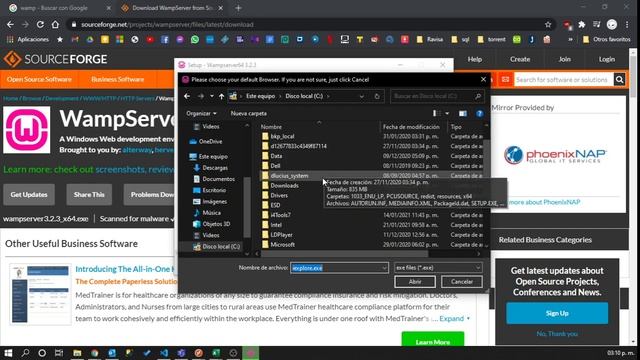
Task: Click the SourceForge logo
Action: pyautogui.click(x=55, y=59)
